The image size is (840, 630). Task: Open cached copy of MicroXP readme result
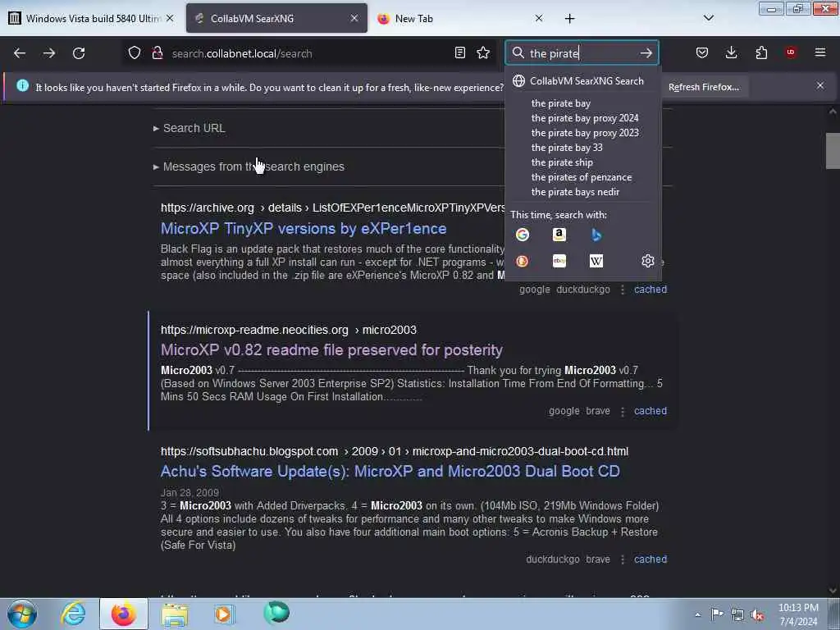pos(651,411)
